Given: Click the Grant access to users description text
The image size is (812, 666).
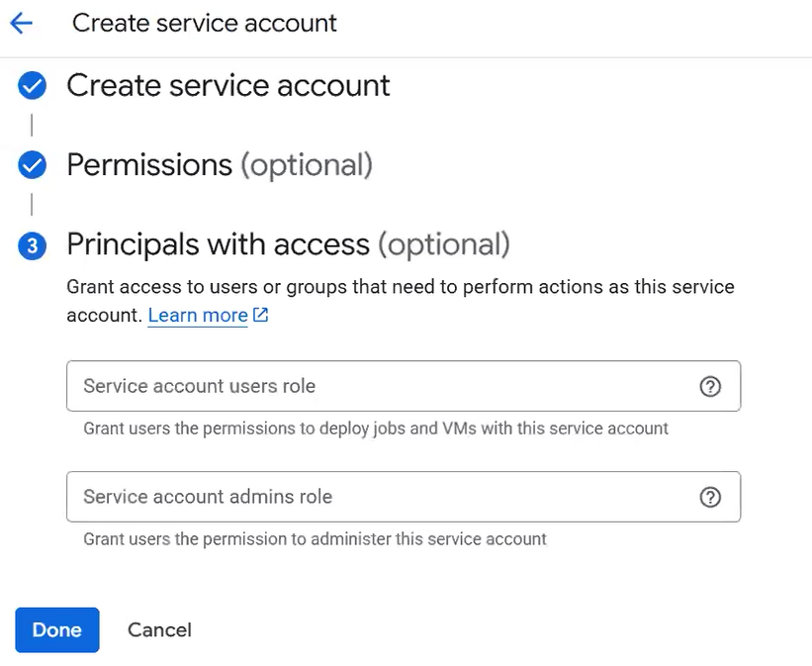Looking at the screenshot, I should coord(400,288).
